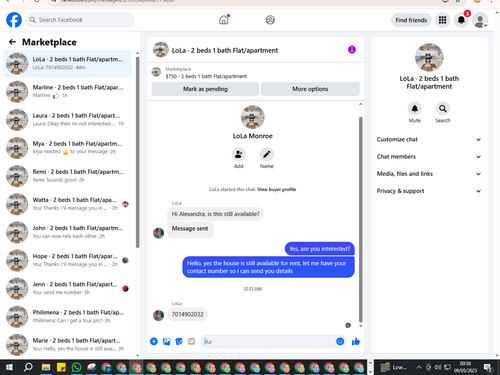Screen dimensions: 500x375
Task: Open the Facebook home logo
Action: coord(14,20)
